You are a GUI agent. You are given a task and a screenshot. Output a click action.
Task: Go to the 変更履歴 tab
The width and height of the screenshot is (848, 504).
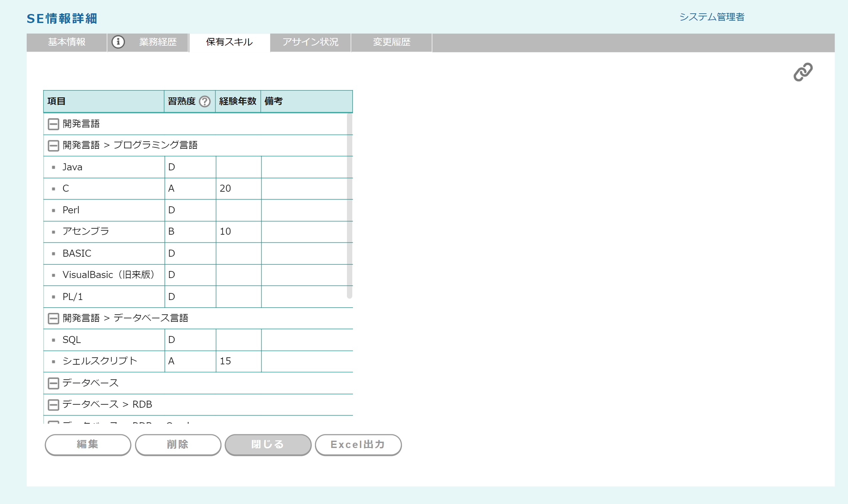(x=392, y=42)
